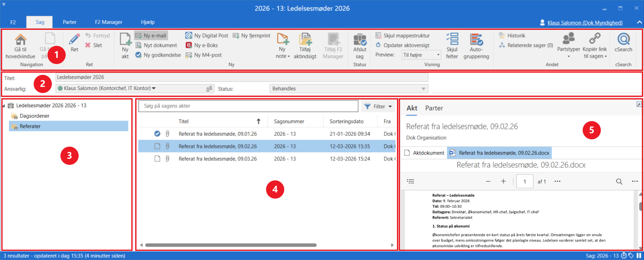This screenshot has width=644, height=260.
Task: Click Ny godkendelse
Action: coord(158,55)
